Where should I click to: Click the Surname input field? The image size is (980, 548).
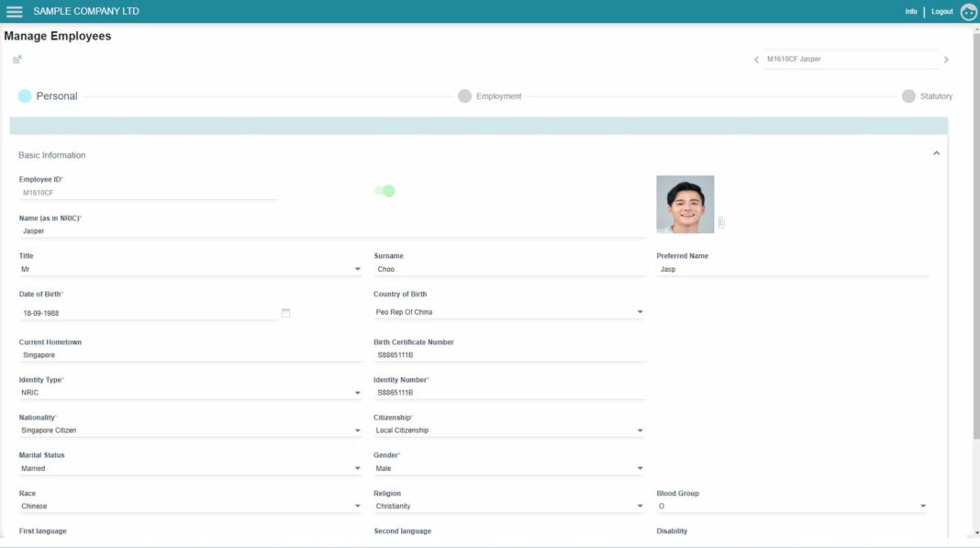509,270
